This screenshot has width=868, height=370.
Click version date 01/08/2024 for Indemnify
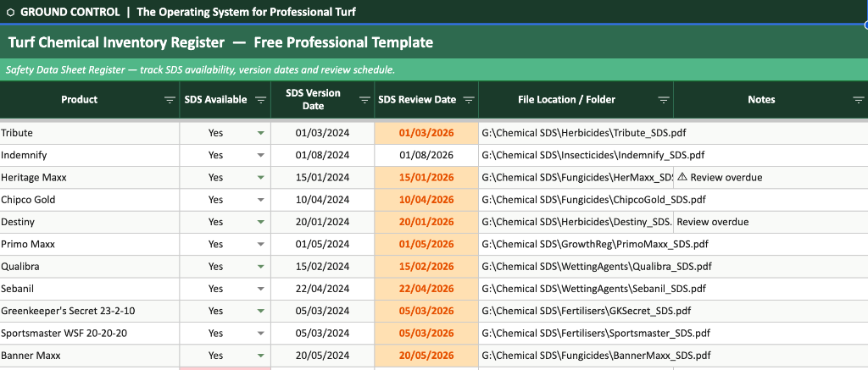point(323,156)
